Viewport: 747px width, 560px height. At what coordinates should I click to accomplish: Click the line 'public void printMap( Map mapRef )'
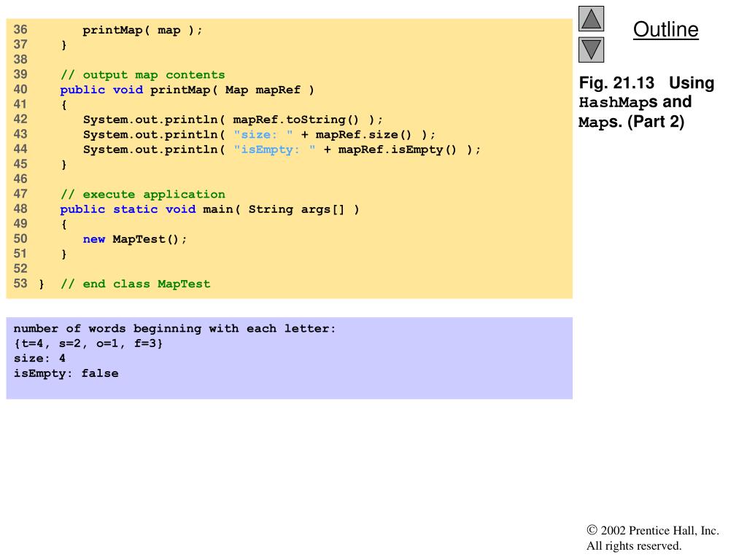187,90
